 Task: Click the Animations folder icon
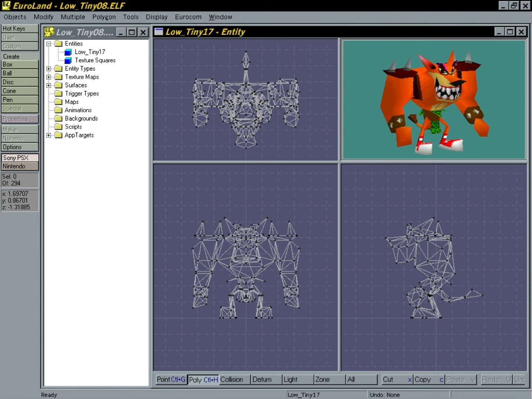pyautogui.click(x=58, y=110)
